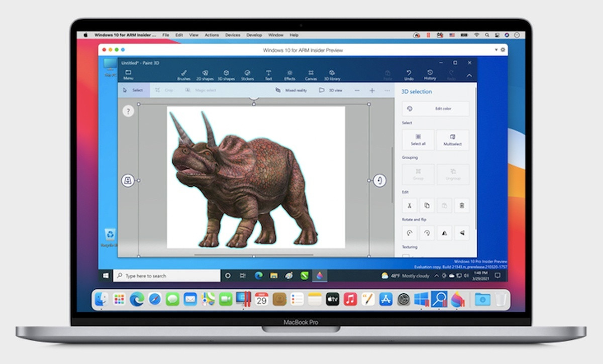The height and width of the screenshot is (364, 603).
Task: Open the Develop menu
Action: point(254,35)
